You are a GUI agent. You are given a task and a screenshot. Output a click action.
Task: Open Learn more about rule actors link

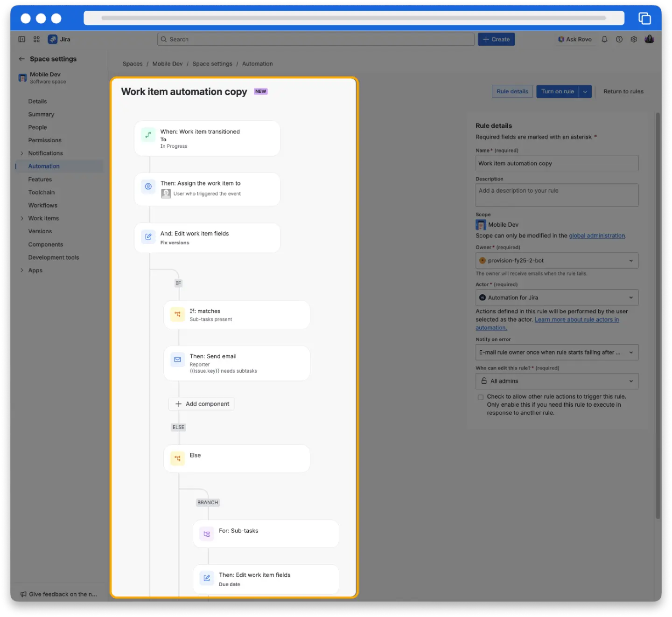(577, 320)
